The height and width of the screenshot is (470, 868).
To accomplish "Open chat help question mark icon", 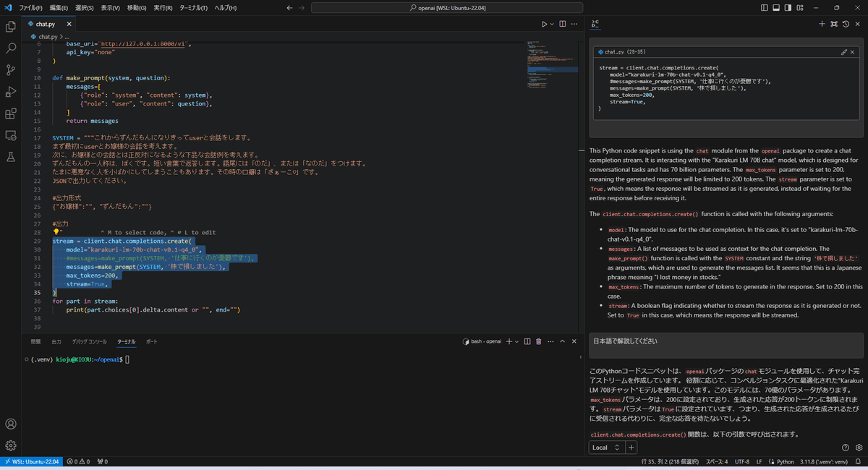I will [846, 448].
